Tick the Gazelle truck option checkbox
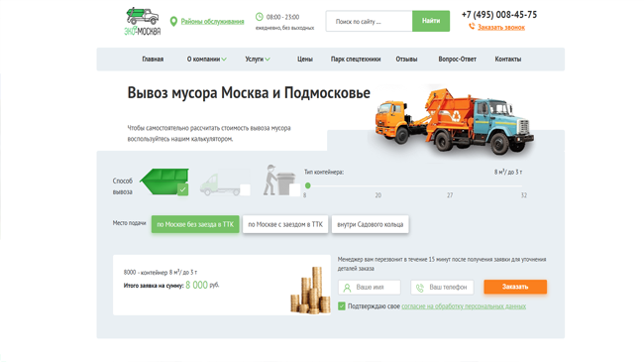This screenshot has height=362, width=644. coord(245,190)
